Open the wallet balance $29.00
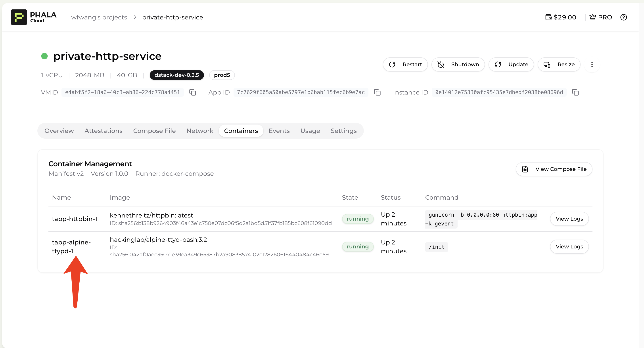 (x=560, y=17)
